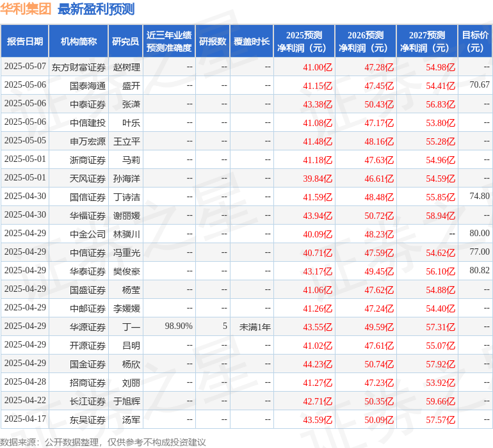Viewport: 493px width, 448px height.
Task: Click the 最新盈利预测 heading
Action: (x=96, y=9)
